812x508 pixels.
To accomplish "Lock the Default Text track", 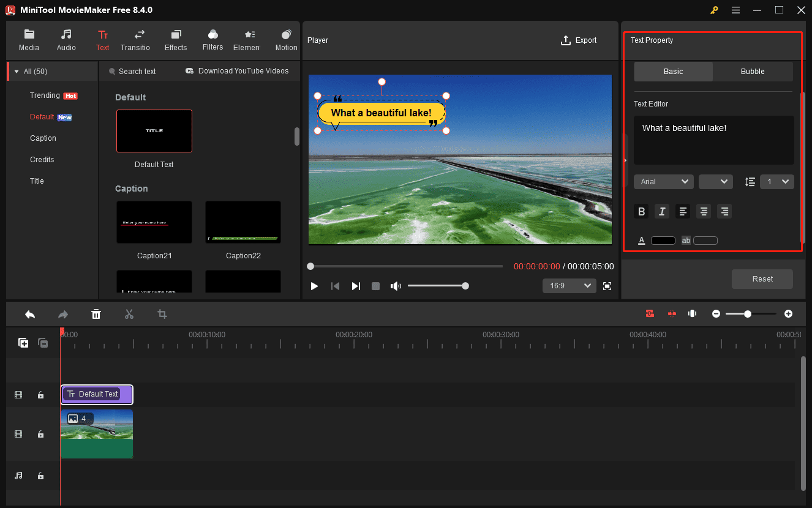I will [40, 395].
